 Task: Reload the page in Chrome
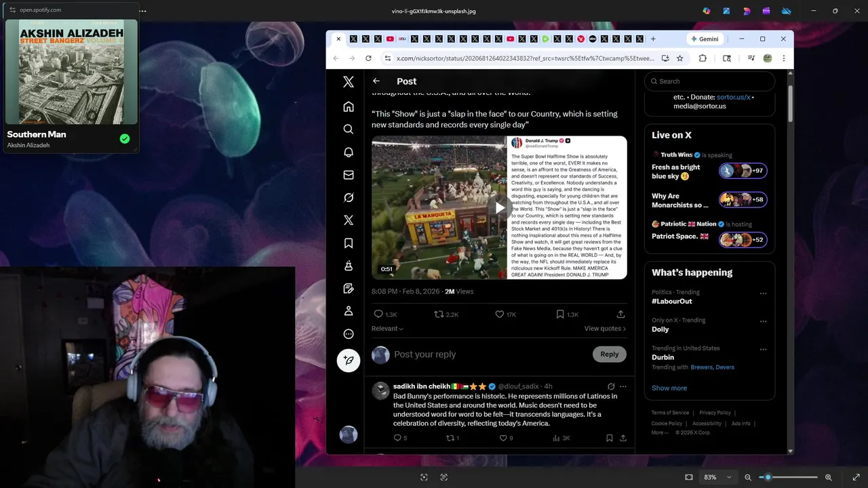point(368,58)
